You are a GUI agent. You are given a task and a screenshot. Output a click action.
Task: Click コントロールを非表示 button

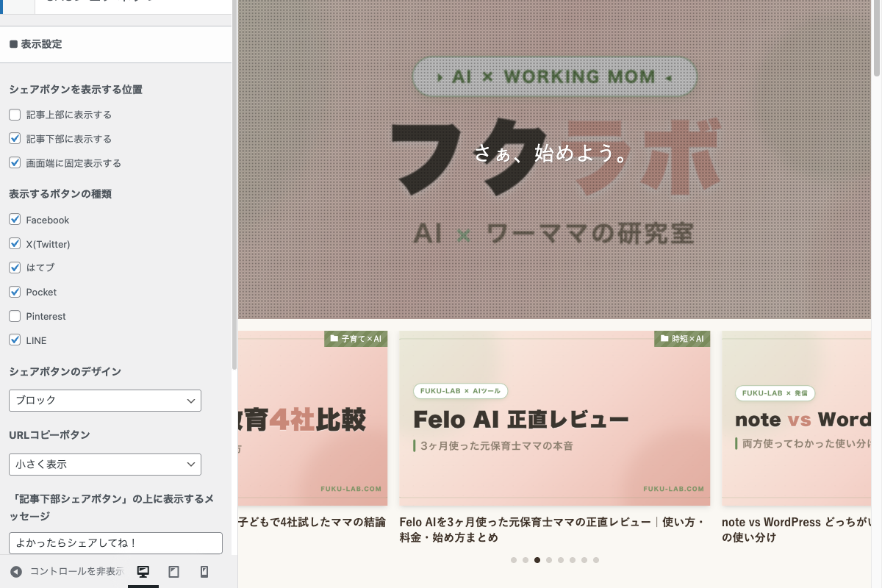(x=67, y=572)
